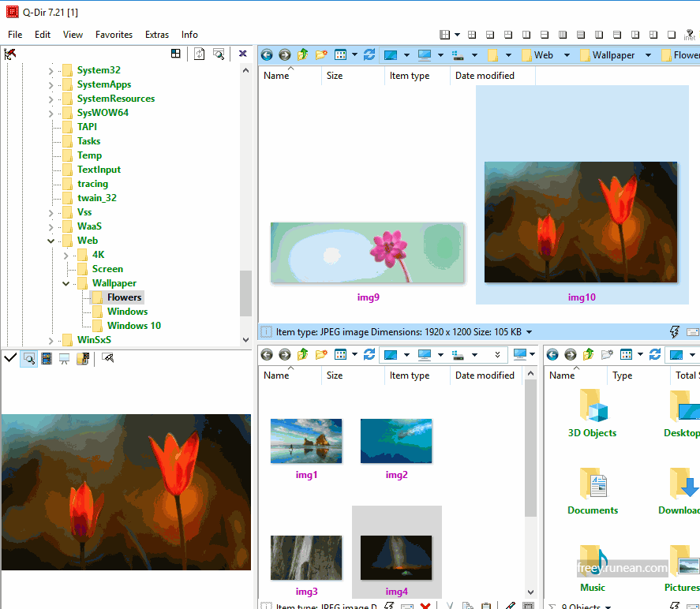
Task: Refresh the bottom-left pane view
Action: [x=369, y=355]
